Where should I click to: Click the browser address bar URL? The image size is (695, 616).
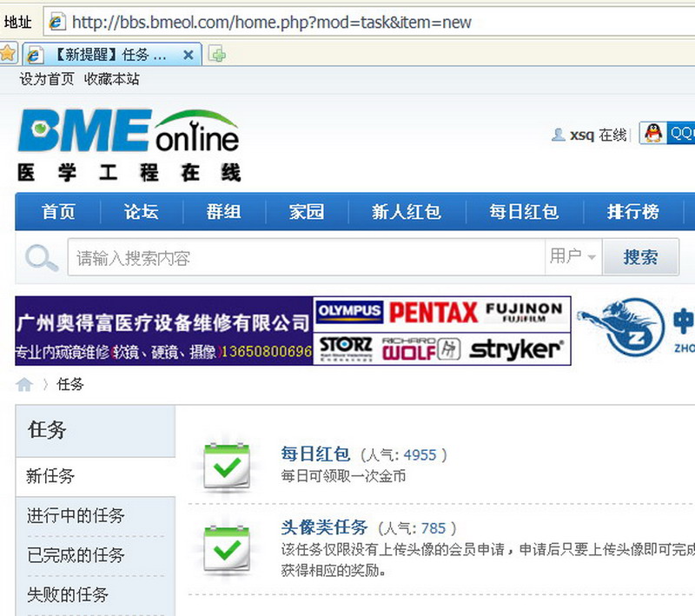coord(271,22)
